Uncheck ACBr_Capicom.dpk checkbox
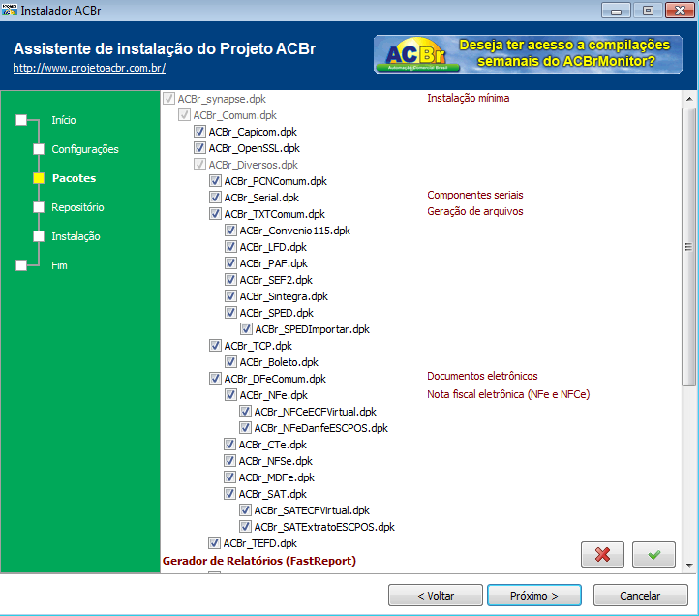 199,132
